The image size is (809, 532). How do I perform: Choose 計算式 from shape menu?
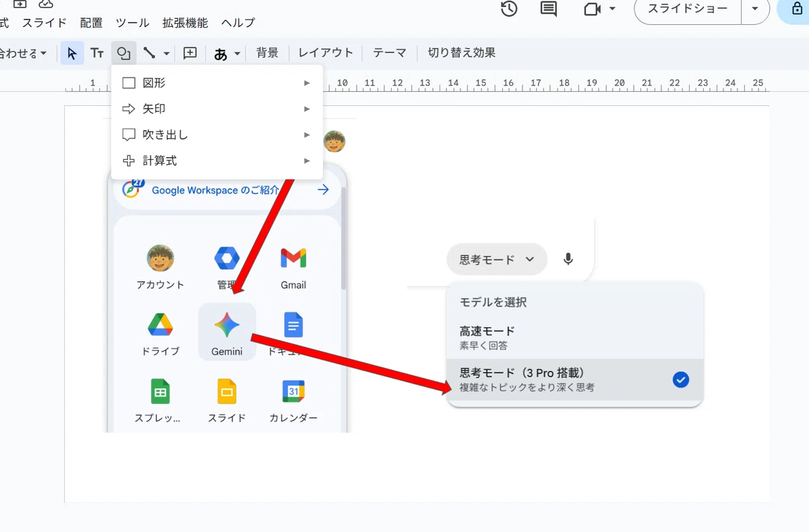tap(217, 161)
